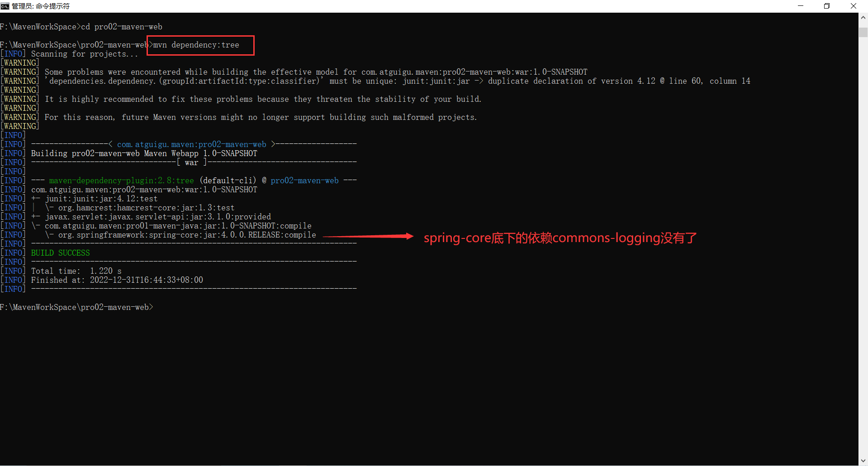The image size is (868, 466).
Task: Click green 'BUILD SUCCESS' text
Action: pos(60,253)
